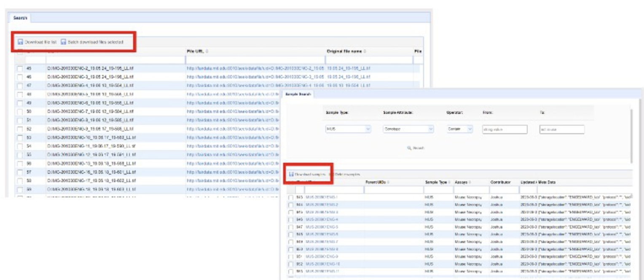644x280 pixels.
Task: Select the checkbox for file row 53
Action: 20,138
